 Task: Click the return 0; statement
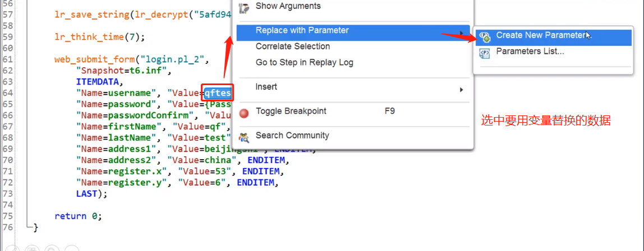77,216
